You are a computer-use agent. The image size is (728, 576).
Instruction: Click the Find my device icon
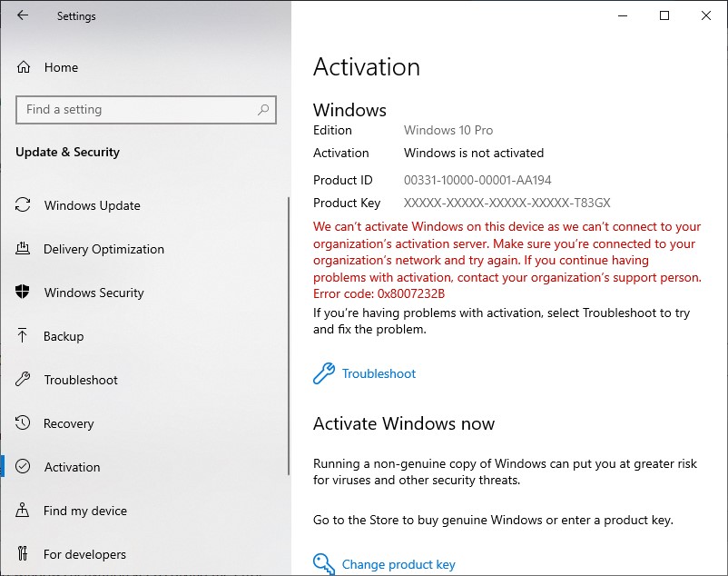coord(23,510)
